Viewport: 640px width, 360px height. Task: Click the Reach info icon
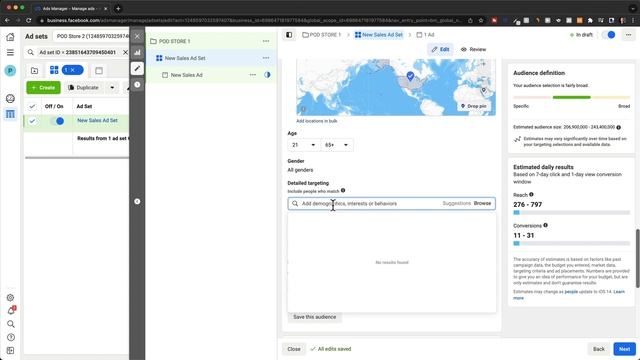(531, 195)
